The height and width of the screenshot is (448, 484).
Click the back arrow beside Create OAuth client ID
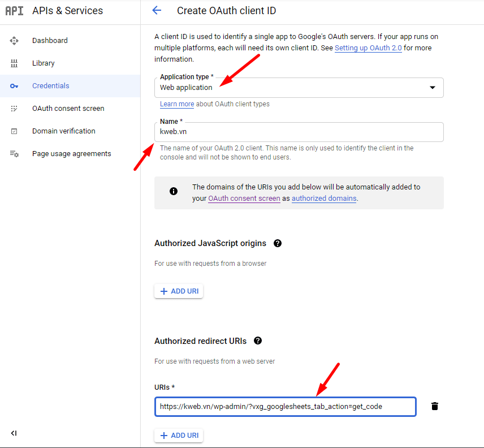click(157, 11)
